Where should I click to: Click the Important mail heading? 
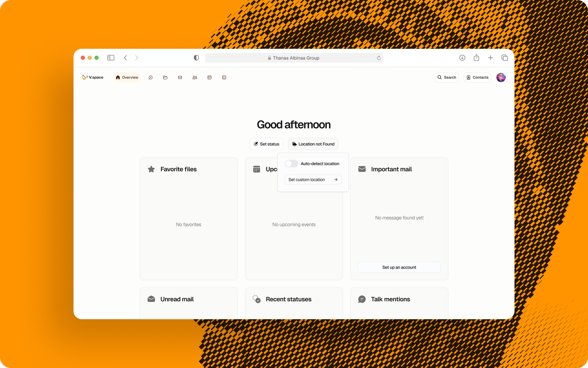tap(391, 169)
